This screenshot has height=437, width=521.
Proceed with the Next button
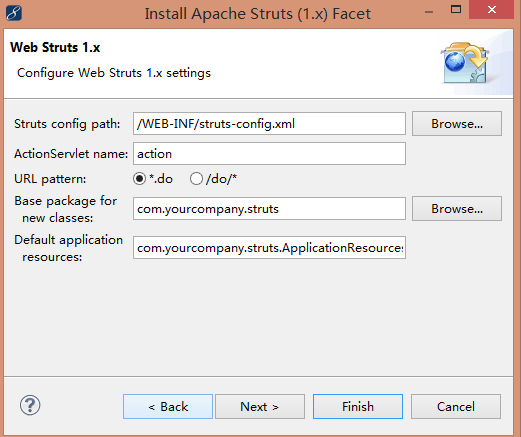tap(260, 407)
